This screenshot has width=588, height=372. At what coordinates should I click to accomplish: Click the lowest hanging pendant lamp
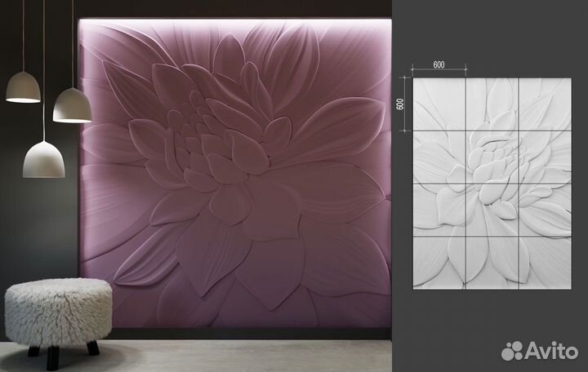pos(44,159)
